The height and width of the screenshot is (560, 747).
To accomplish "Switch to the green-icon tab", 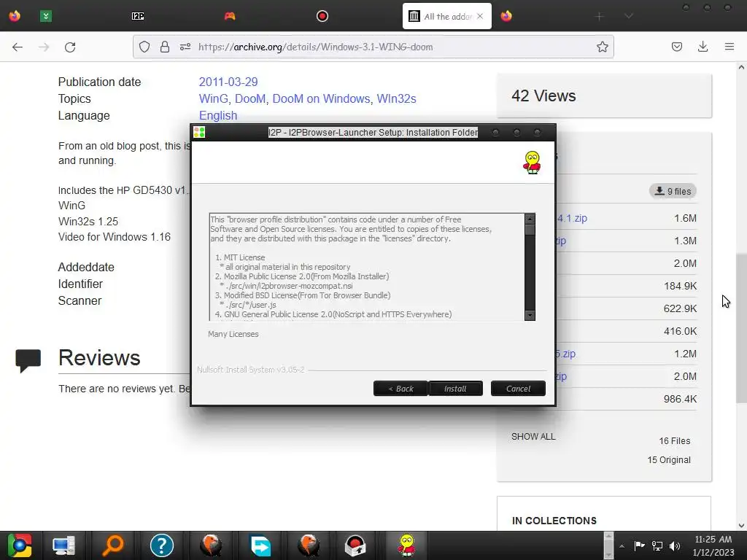I will [x=46, y=16].
